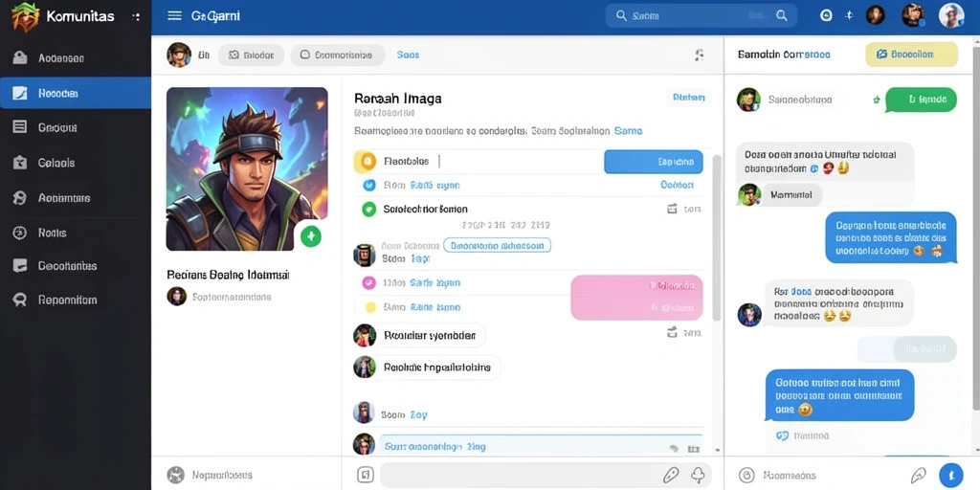Open the hamburger menu in top bar
Image resolution: width=980 pixels, height=490 pixels.
(x=174, y=15)
